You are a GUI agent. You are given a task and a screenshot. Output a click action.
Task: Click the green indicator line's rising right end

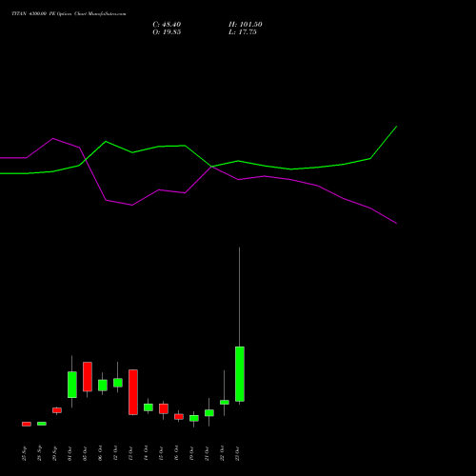(x=384, y=142)
